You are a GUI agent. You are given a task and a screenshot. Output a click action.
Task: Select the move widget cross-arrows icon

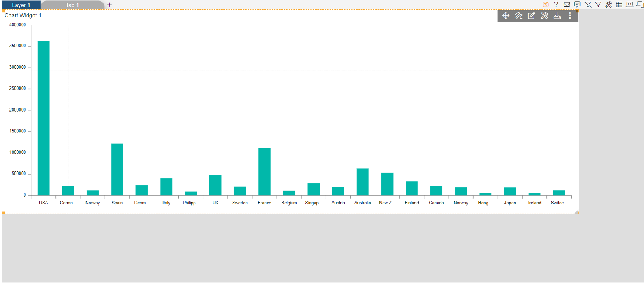[506, 16]
